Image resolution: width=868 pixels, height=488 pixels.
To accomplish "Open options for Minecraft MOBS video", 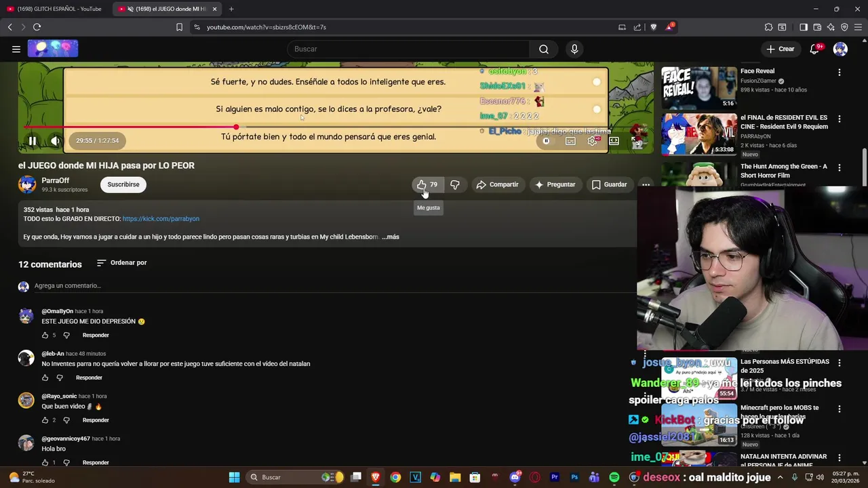I will [840, 409].
